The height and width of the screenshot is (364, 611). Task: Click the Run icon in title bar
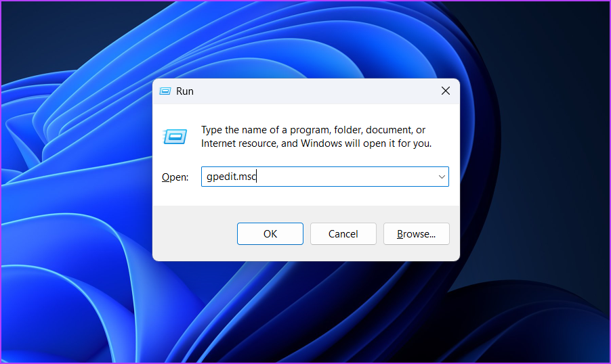pos(165,91)
